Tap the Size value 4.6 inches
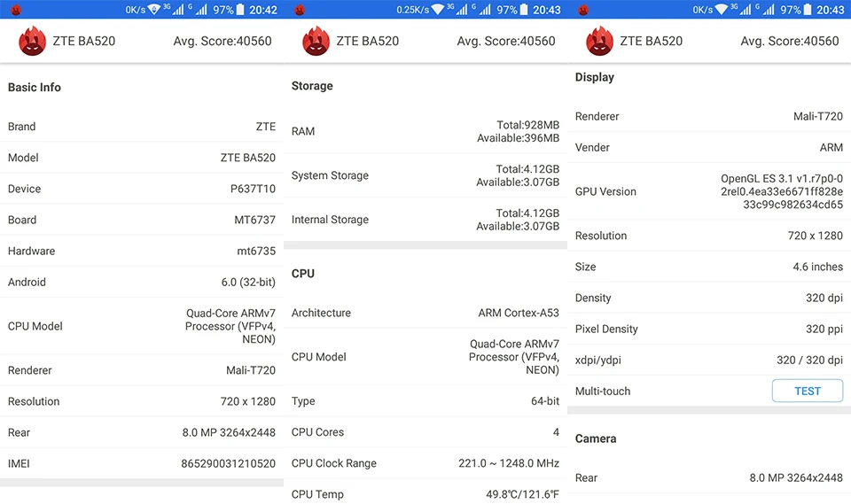This screenshot has width=851, height=504. pyautogui.click(x=818, y=267)
